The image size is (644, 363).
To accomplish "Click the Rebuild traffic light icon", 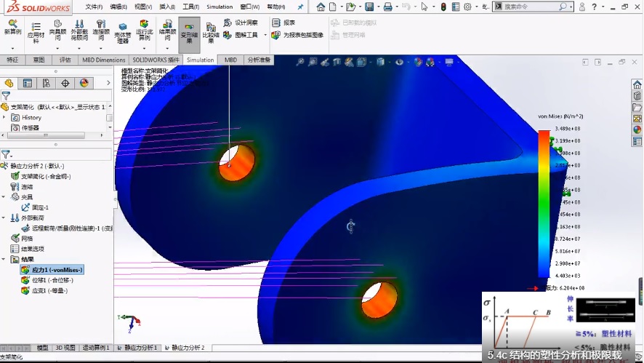I will pyautogui.click(x=443, y=7).
